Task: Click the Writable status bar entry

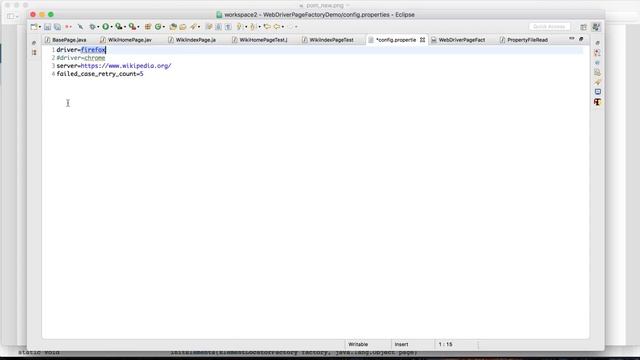Action: (358, 344)
